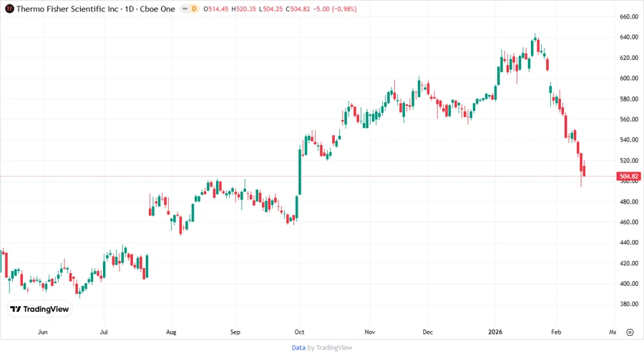Click the 540.00 price axis label
This screenshot has width=644, height=356.
[x=629, y=140]
